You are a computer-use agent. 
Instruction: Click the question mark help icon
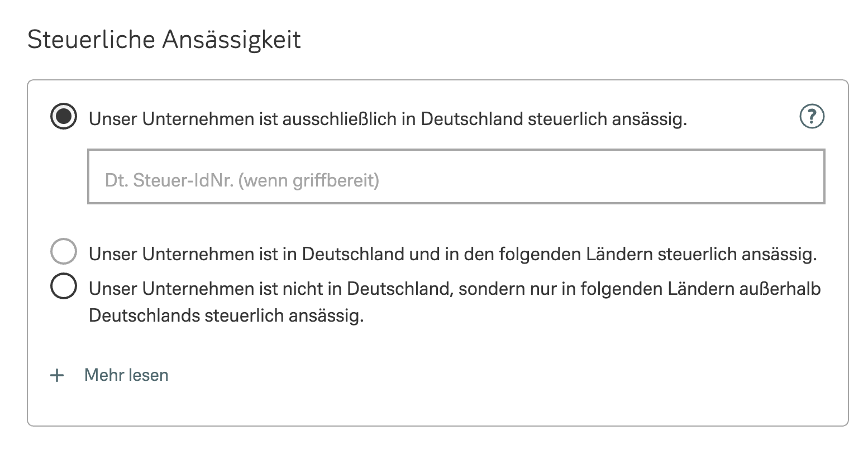coord(812,117)
